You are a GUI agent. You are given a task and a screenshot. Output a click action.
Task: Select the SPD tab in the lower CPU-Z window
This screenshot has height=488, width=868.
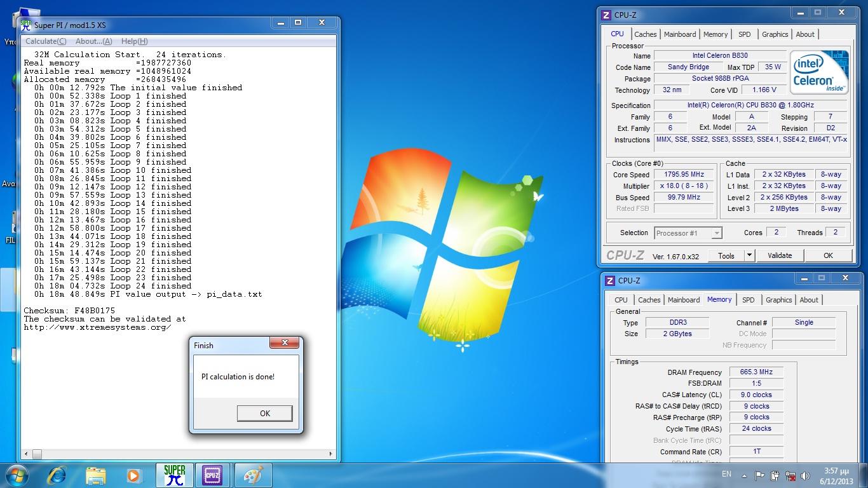click(x=749, y=300)
